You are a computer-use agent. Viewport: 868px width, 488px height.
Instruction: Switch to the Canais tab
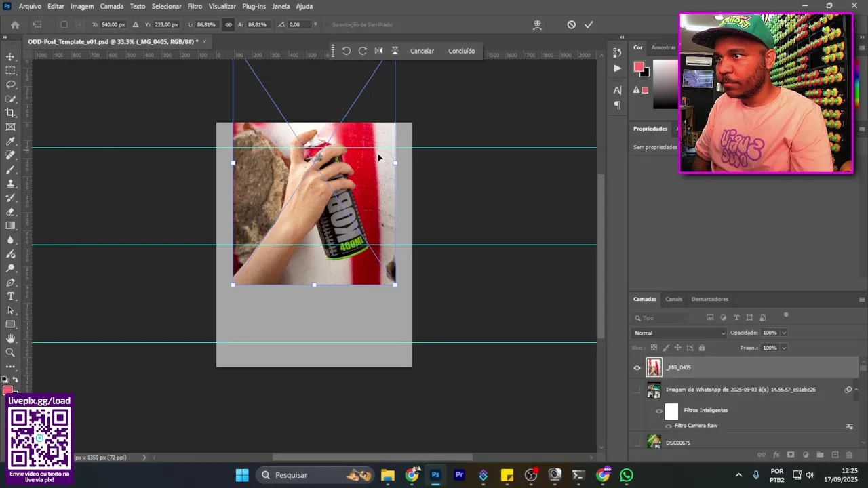(673, 299)
